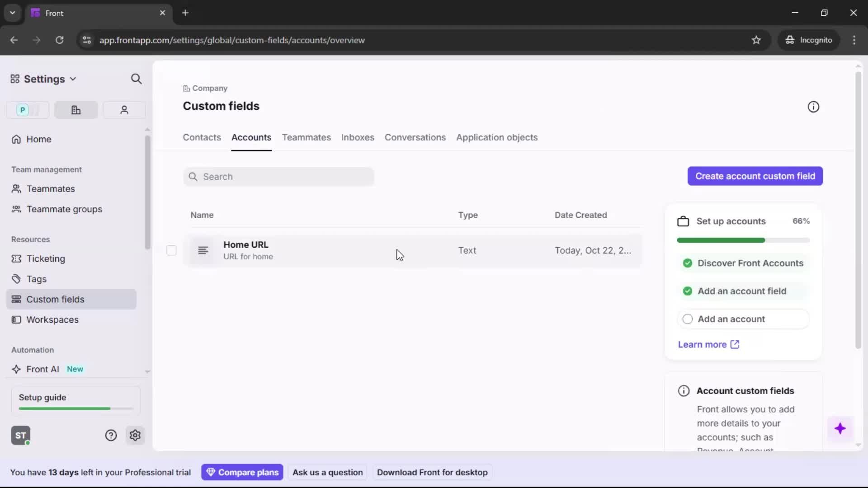This screenshot has height=488, width=868.
Task: Open Chrome's three-dot menu
Action: pyautogui.click(x=855, y=40)
